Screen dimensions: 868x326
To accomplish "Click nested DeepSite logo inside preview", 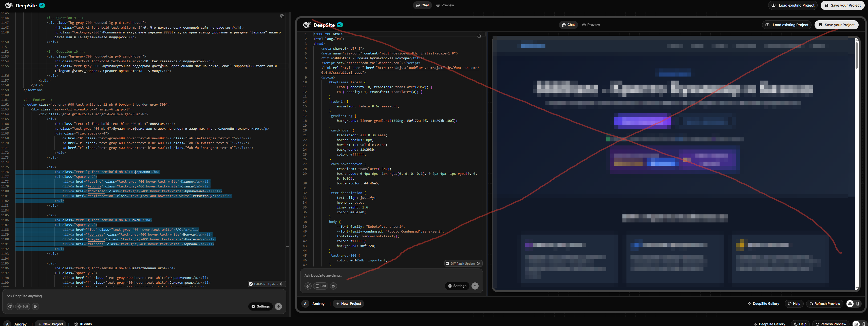I will [x=323, y=25].
